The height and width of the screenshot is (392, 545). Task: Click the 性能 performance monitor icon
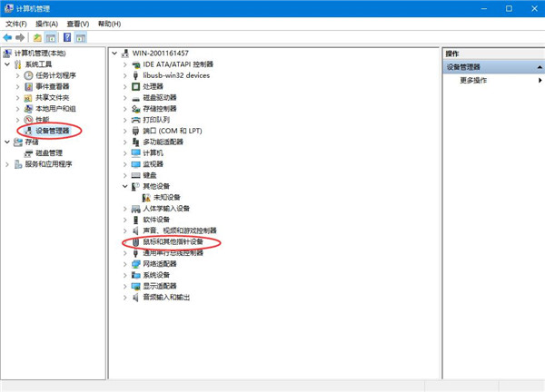pos(27,119)
